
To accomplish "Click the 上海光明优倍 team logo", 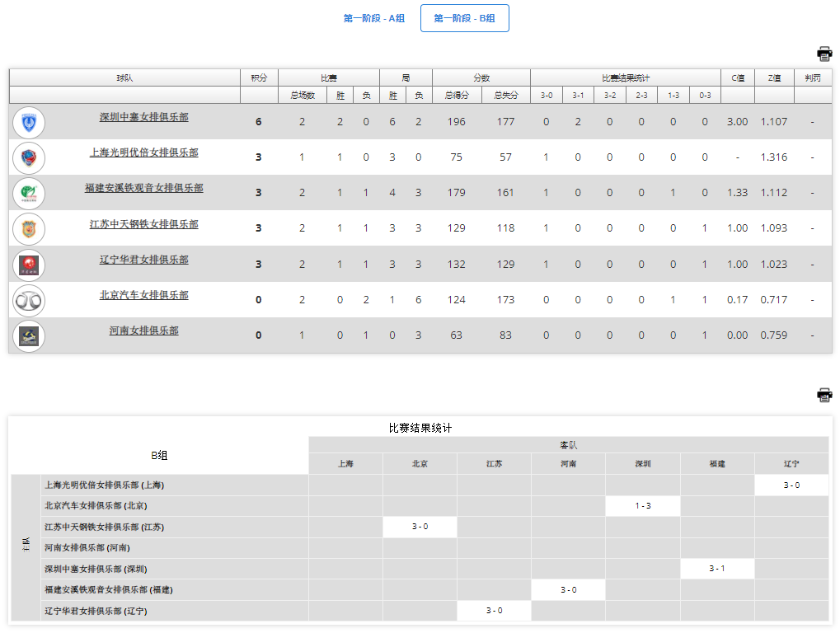I will (29, 158).
